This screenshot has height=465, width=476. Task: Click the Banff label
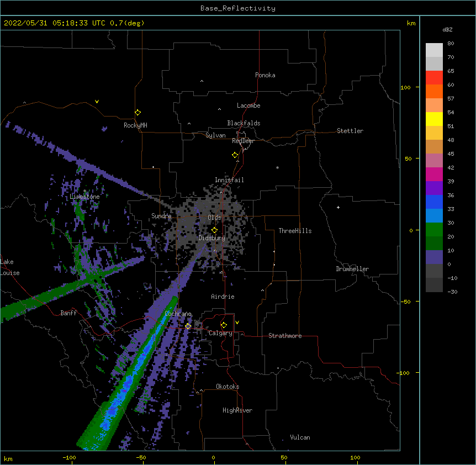68,313
